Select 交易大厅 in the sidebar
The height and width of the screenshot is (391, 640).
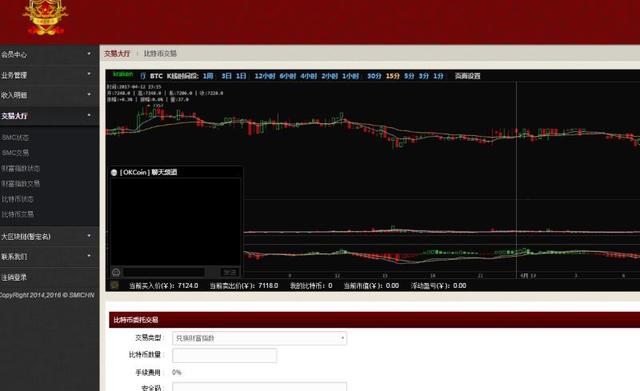14,116
